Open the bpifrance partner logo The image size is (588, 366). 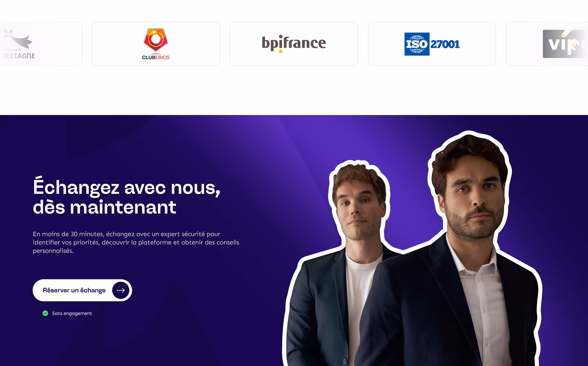coord(294,44)
